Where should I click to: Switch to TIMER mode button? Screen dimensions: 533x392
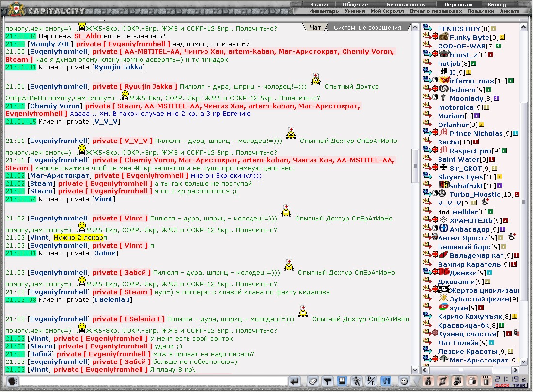pyautogui.click(x=519, y=385)
